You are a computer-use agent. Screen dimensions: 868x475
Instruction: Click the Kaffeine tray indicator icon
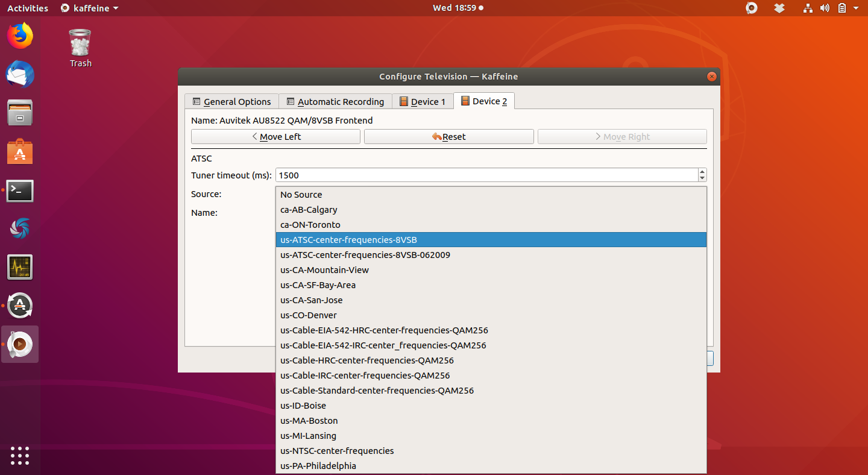coord(751,8)
